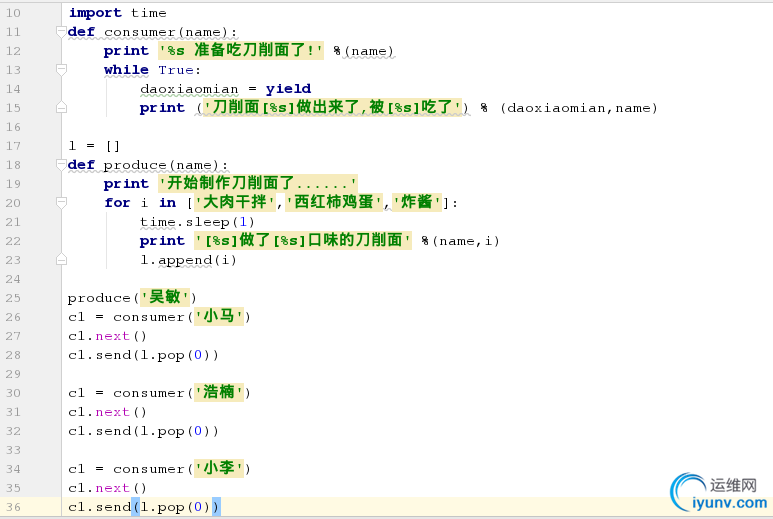Click line number 25 in gutter

tap(13, 298)
